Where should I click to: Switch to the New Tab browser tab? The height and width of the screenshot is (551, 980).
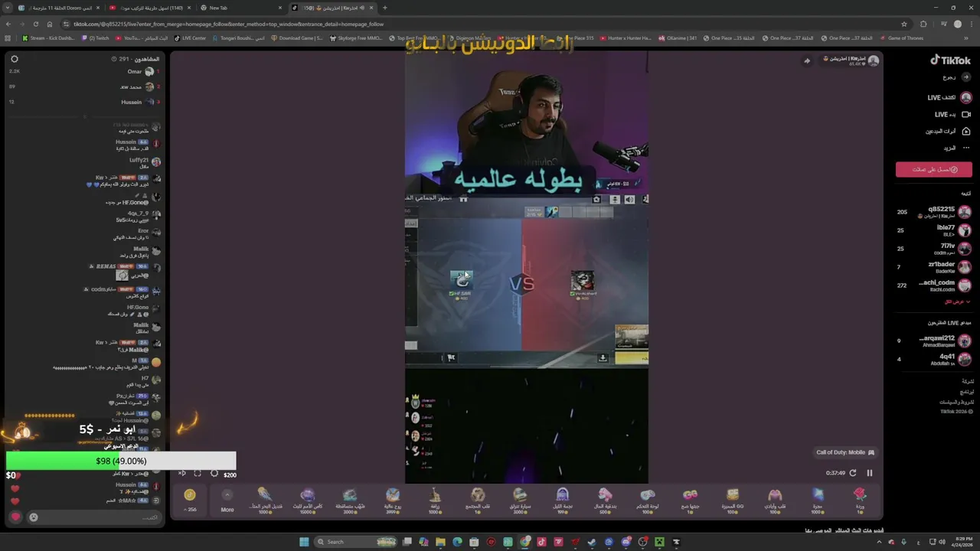click(242, 8)
